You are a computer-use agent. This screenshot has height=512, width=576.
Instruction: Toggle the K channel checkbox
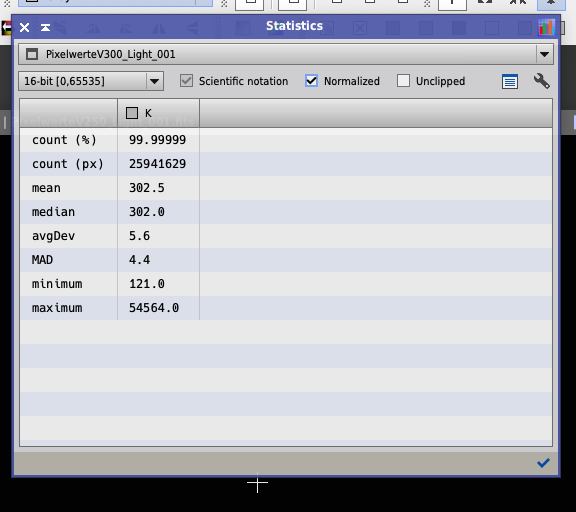132,113
